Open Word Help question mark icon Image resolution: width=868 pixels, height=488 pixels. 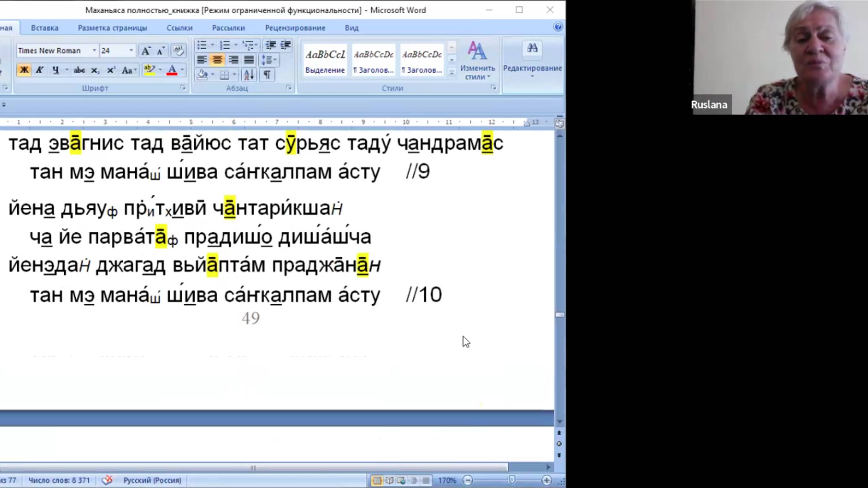tap(558, 27)
